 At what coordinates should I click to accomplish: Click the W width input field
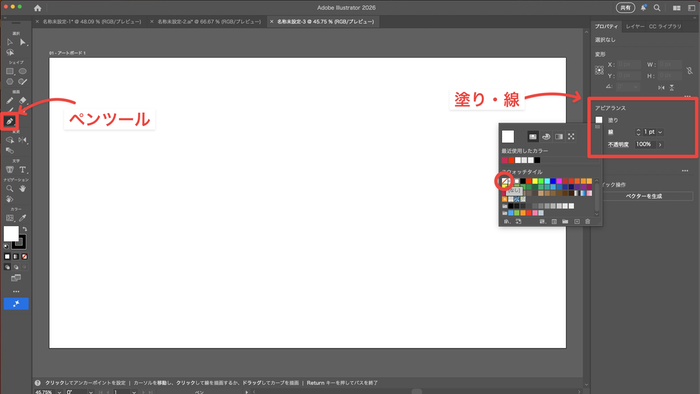[670, 64]
